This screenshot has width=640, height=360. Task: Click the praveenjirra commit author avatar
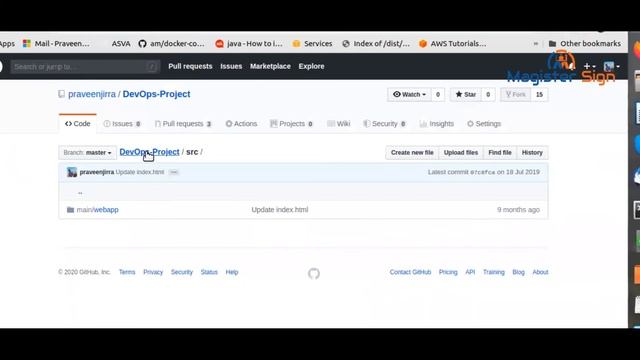[72, 172]
